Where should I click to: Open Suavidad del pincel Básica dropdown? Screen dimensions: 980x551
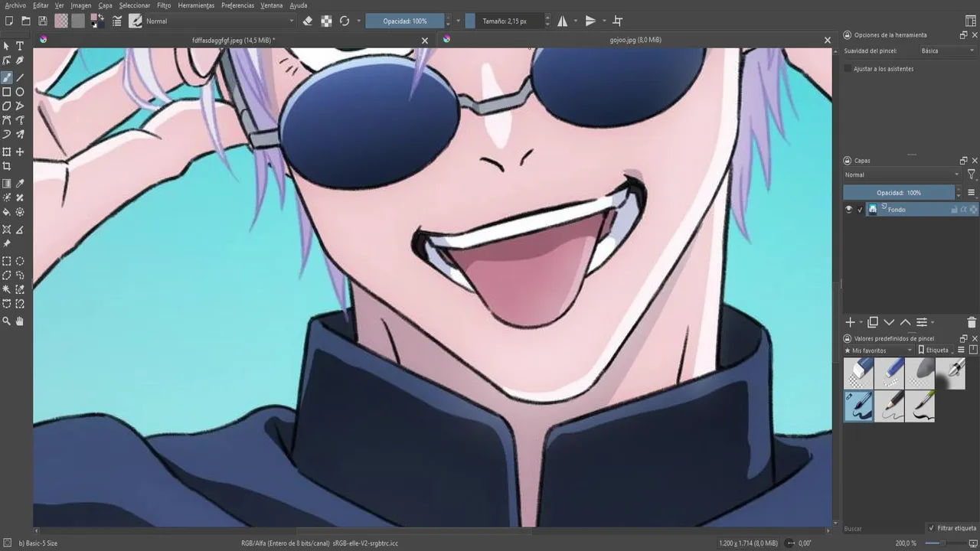point(949,51)
